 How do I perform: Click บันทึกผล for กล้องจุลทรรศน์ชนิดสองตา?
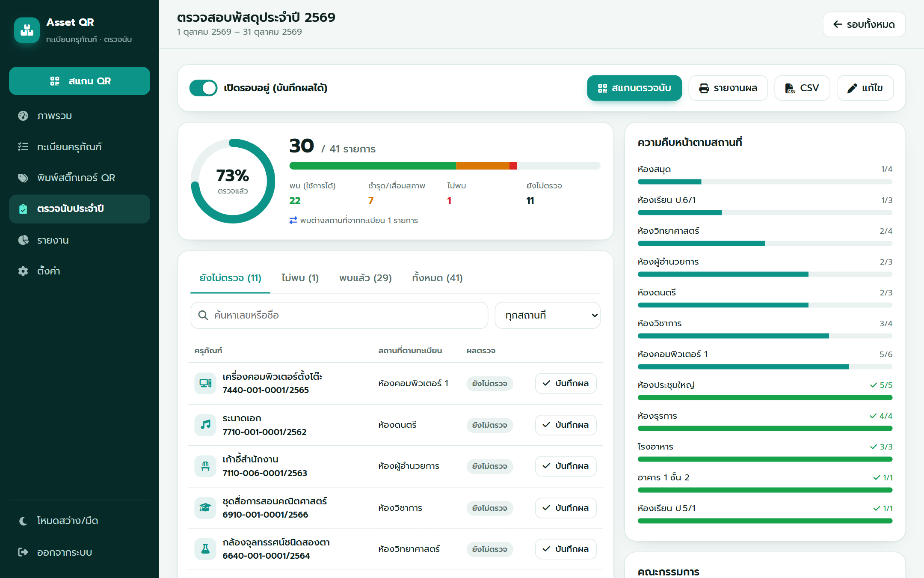click(x=566, y=549)
